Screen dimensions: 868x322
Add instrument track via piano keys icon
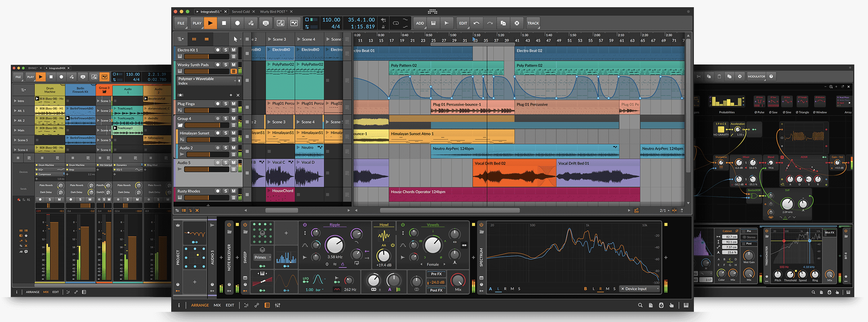click(x=433, y=23)
